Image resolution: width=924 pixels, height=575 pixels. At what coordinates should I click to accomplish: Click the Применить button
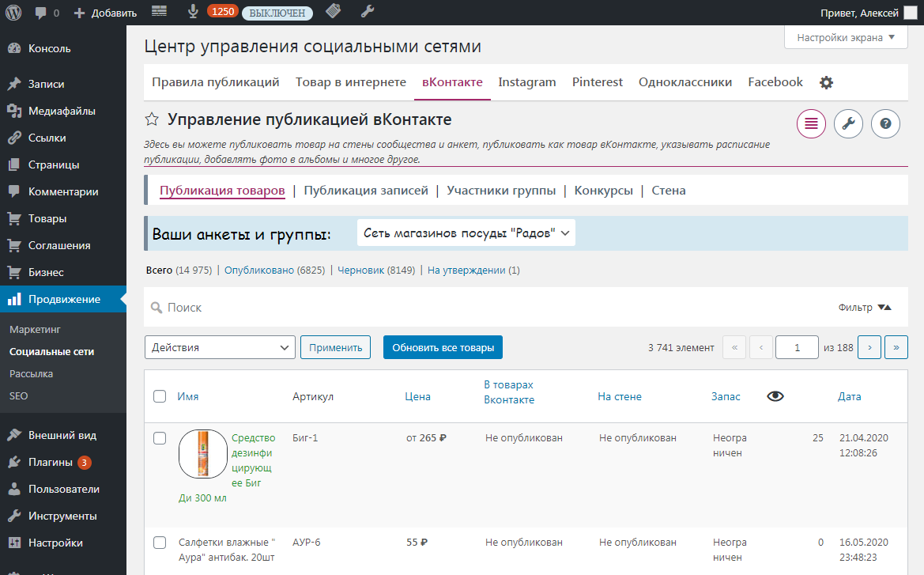tap(335, 347)
